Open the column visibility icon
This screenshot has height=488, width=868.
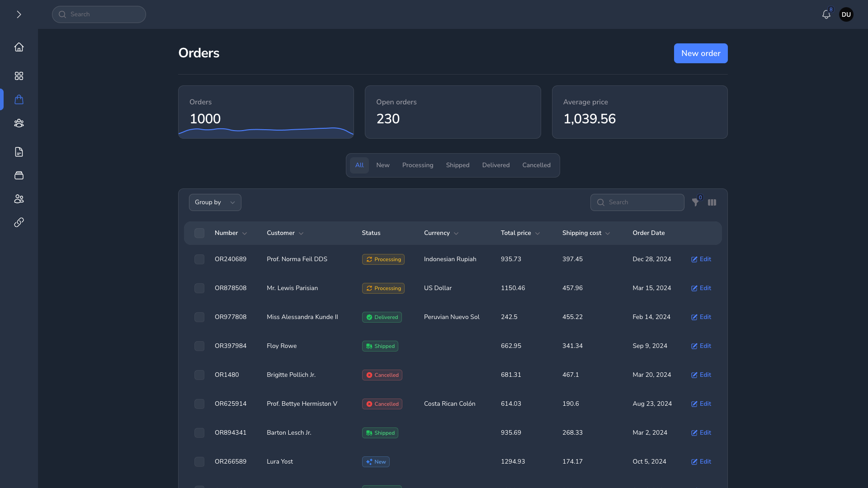712,202
